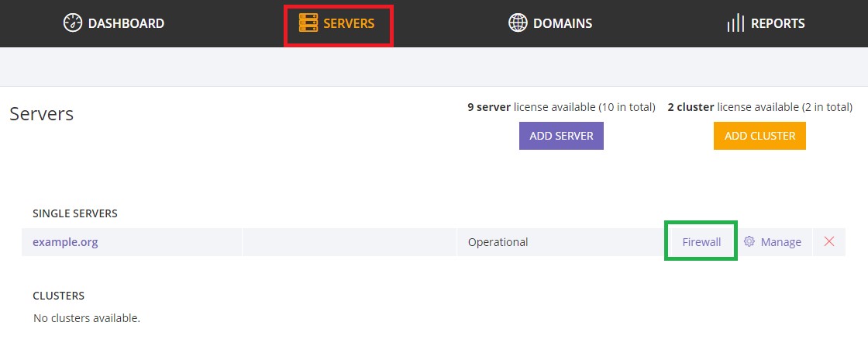
Task: Select the Operational status cell
Action: click(x=498, y=242)
